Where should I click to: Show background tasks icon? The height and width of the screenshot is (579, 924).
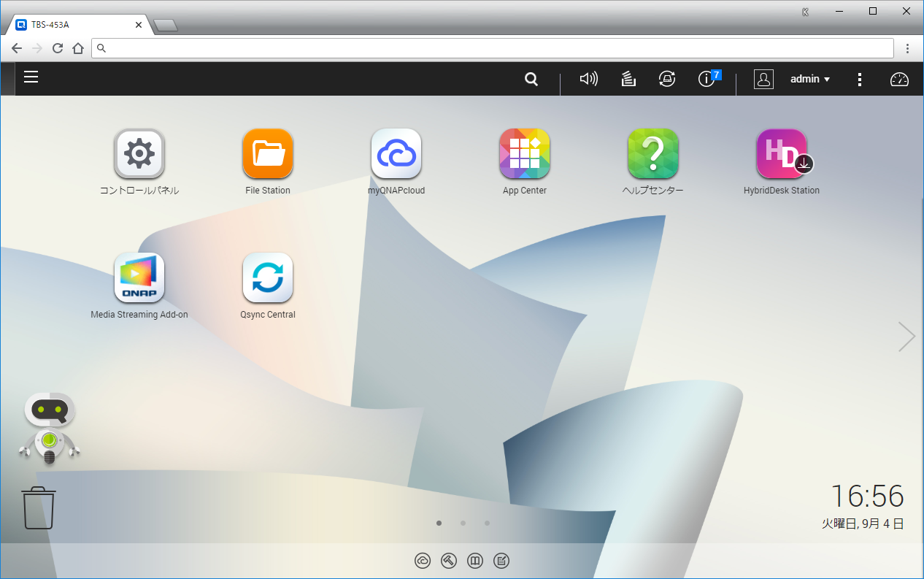628,80
